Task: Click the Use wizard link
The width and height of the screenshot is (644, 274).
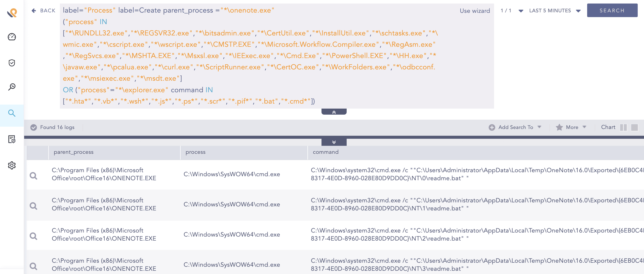Action: click(475, 11)
